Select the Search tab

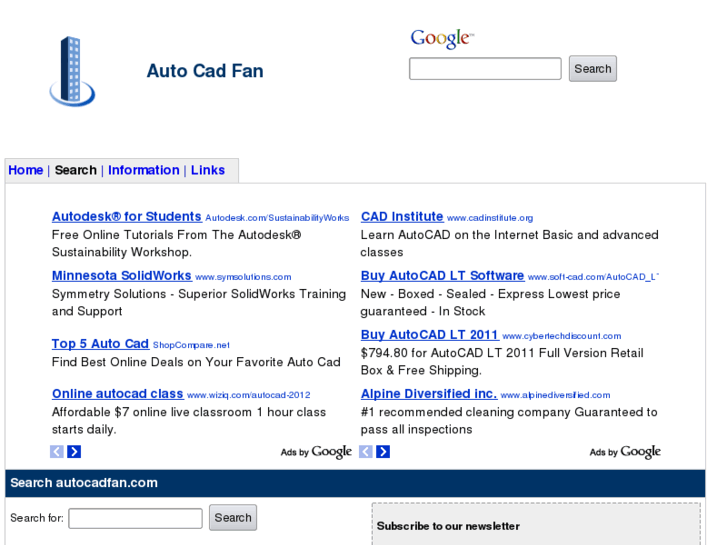76,170
